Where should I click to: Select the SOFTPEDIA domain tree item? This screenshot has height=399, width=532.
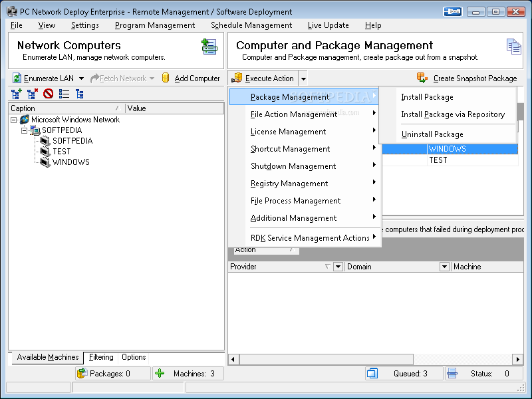coord(62,130)
